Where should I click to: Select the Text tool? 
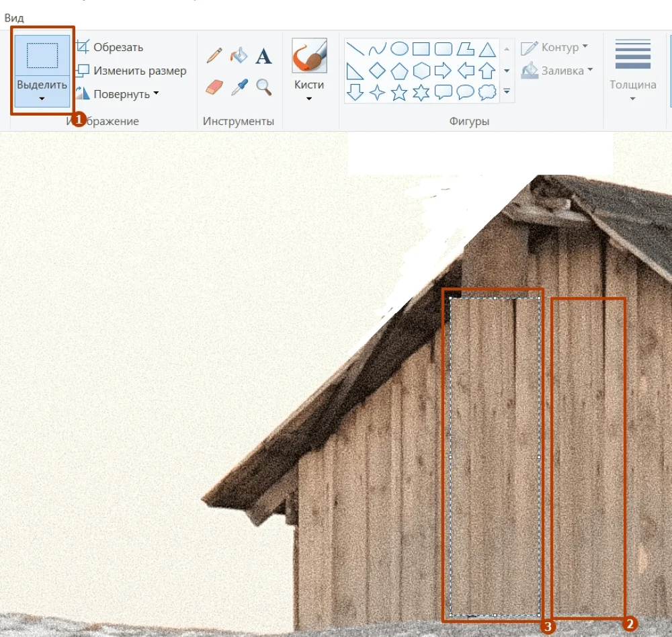pos(264,56)
